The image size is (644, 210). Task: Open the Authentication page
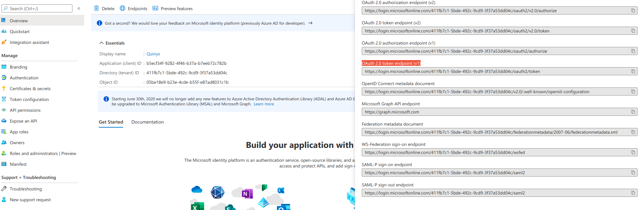tap(24, 78)
